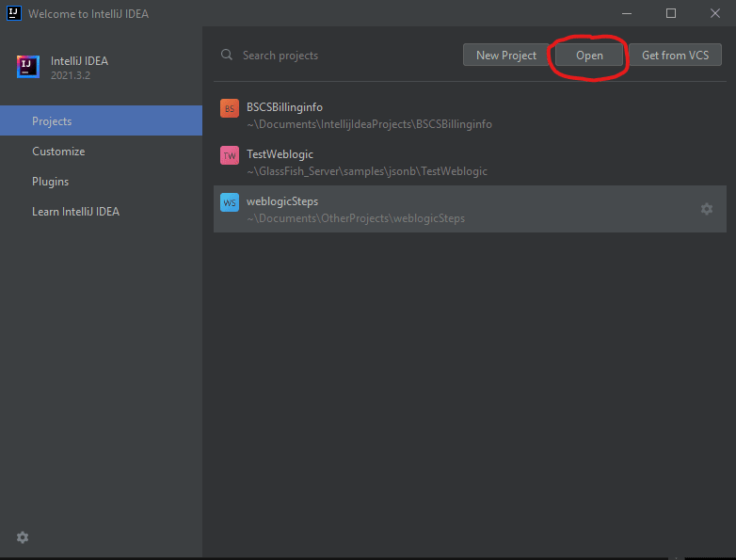Viewport: 736px width, 560px height.
Task: Click the IntelliJ IDEA logo in sidebar
Action: pyautogui.click(x=28, y=67)
